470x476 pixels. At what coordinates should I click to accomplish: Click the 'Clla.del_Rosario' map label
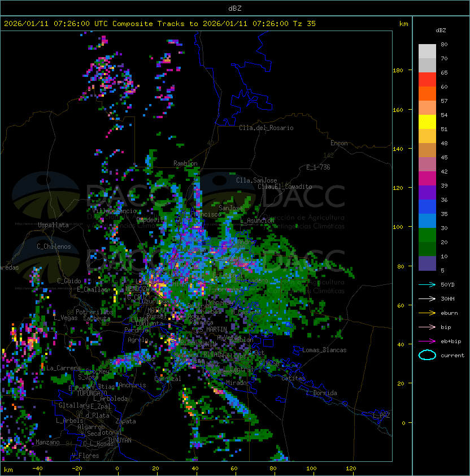266,128
